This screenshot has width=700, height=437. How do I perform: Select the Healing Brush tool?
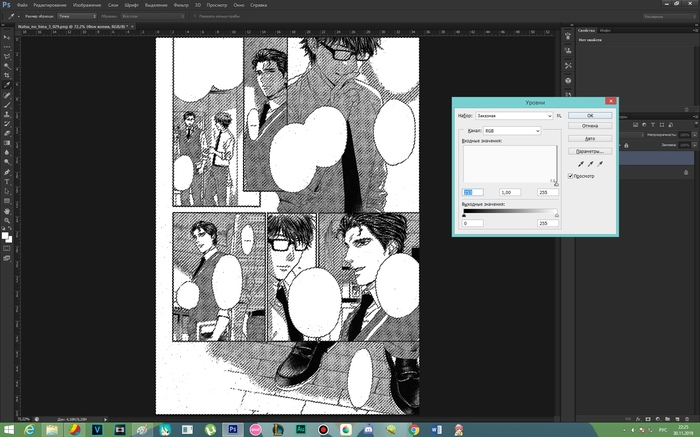pos(7,96)
